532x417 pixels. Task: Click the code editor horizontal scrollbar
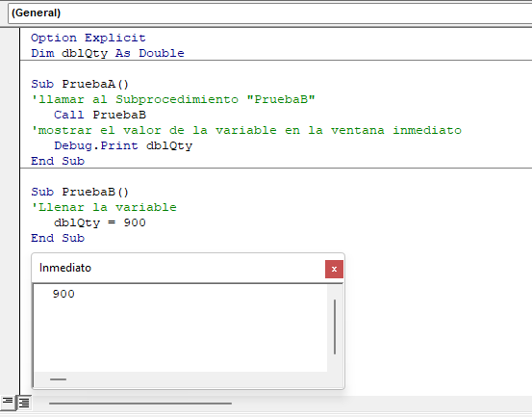pyautogui.click(x=140, y=404)
